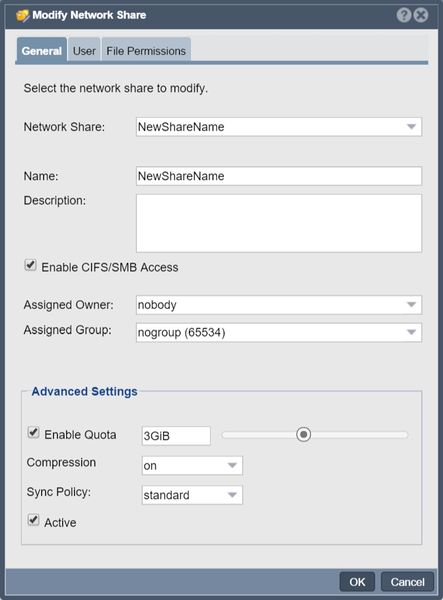This screenshot has height=600, width=443.
Task: Open the File Permissions tab
Action: pyautogui.click(x=146, y=51)
